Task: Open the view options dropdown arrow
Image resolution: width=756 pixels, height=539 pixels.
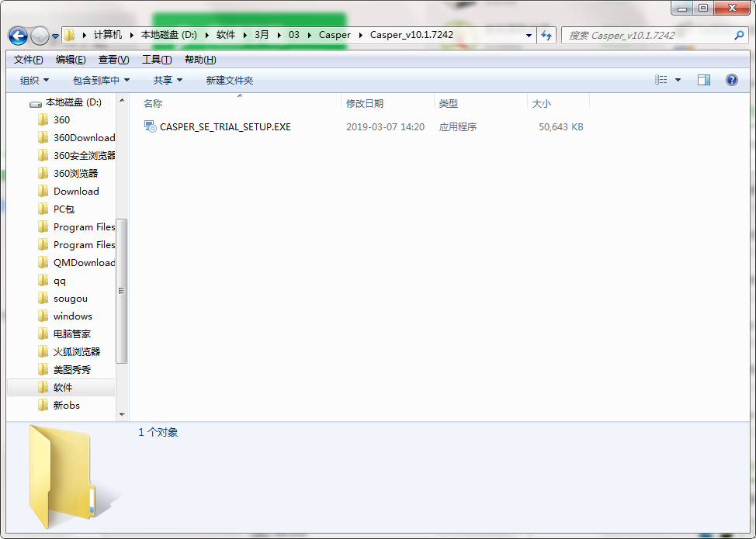Action: click(x=678, y=80)
